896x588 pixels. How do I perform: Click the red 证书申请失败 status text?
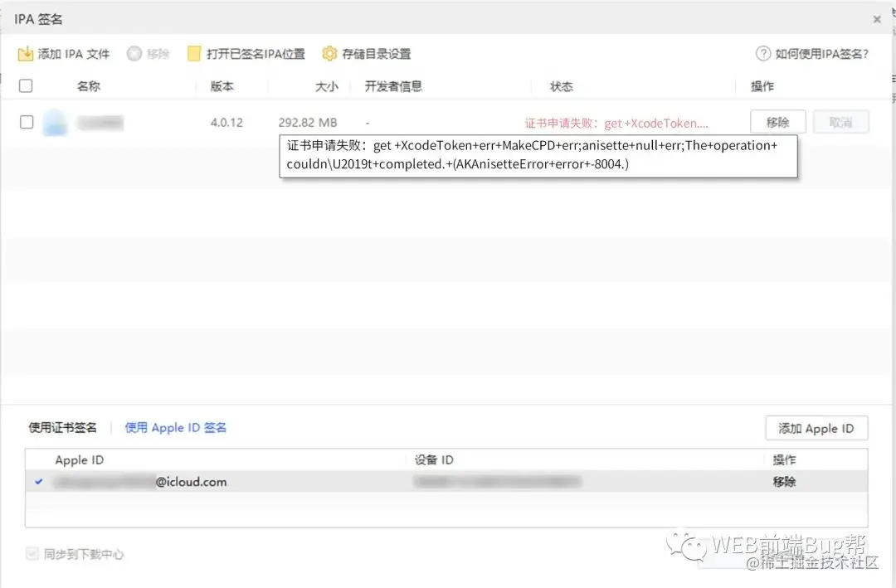point(616,123)
